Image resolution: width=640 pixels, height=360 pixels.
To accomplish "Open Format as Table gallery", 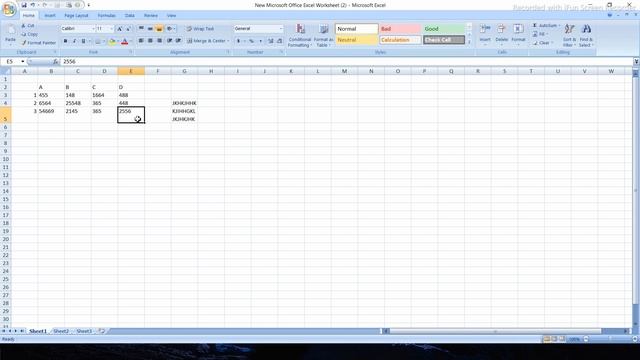I will pyautogui.click(x=323, y=35).
